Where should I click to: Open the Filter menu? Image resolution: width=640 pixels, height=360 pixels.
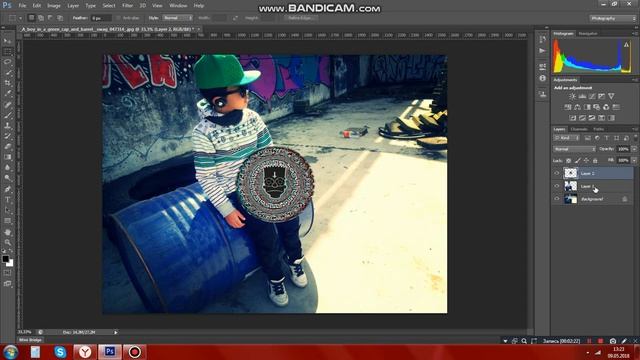tap(127, 6)
